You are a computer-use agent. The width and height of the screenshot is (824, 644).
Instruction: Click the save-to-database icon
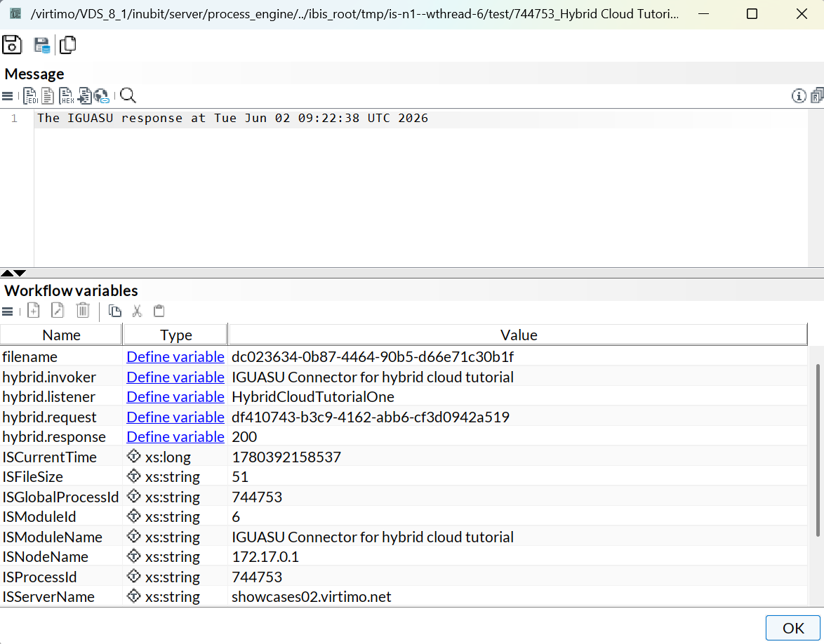coord(41,45)
